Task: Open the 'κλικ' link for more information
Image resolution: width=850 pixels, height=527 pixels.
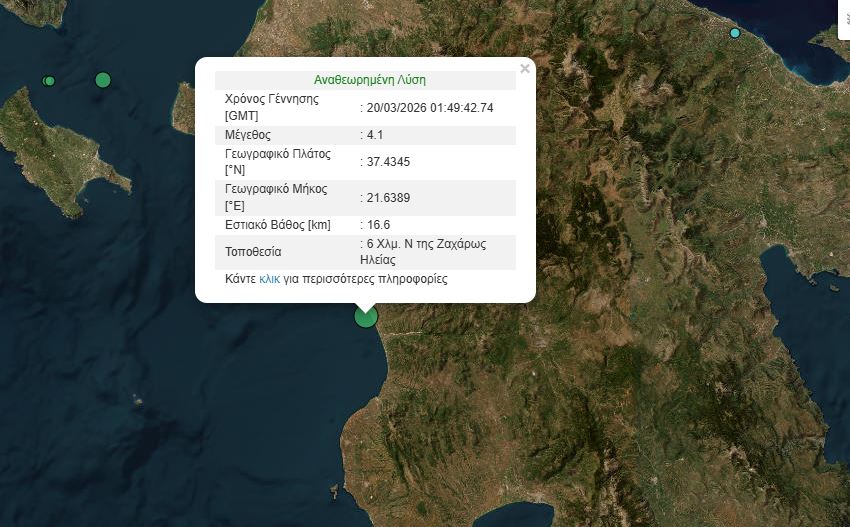Action: point(270,279)
